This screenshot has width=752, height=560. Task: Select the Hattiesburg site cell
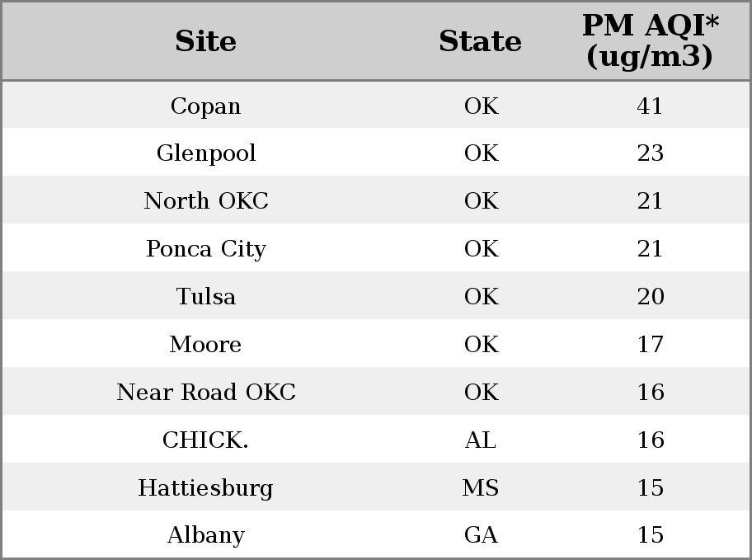[x=206, y=488]
